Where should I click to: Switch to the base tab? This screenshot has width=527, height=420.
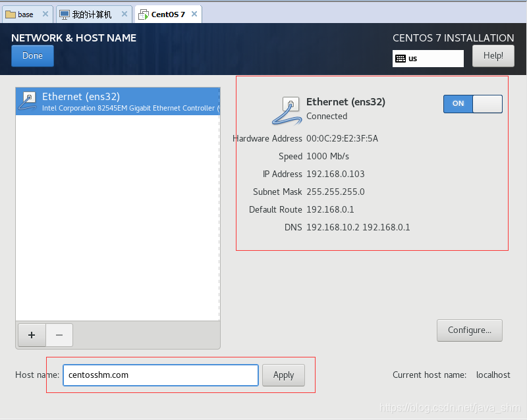(x=28, y=14)
